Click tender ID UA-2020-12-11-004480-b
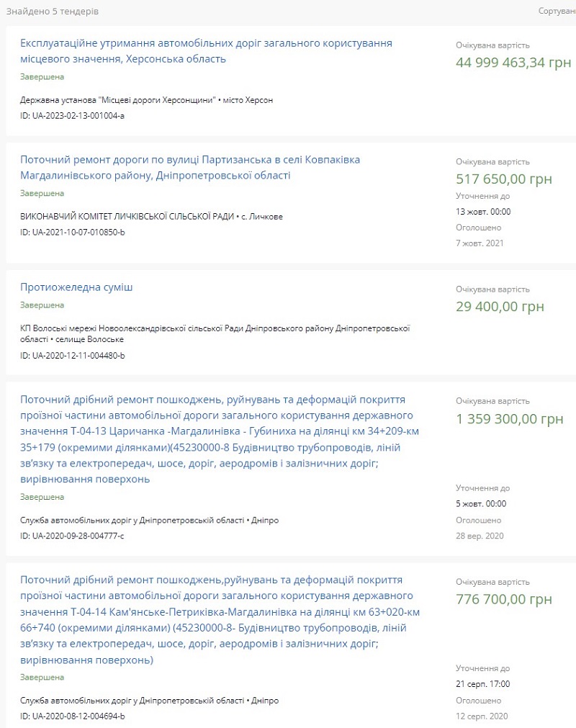576x728 pixels. [x=73, y=356]
